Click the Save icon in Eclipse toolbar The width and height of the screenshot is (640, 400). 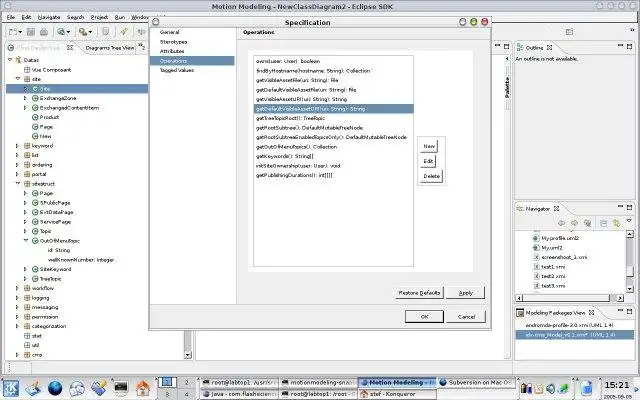coord(31,32)
